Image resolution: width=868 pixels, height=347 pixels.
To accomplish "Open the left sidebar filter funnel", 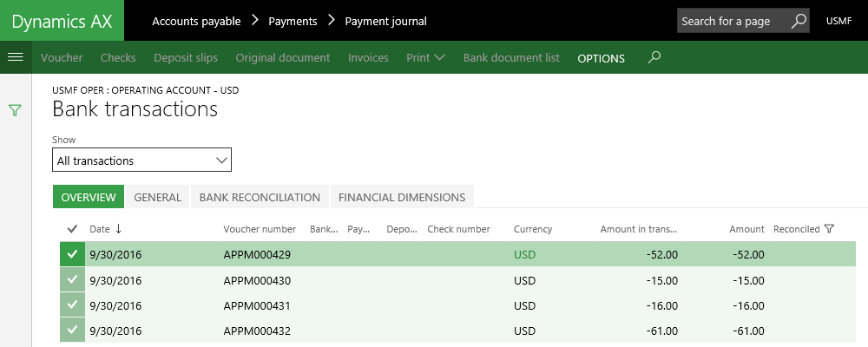I will pyautogui.click(x=15, y=110).
